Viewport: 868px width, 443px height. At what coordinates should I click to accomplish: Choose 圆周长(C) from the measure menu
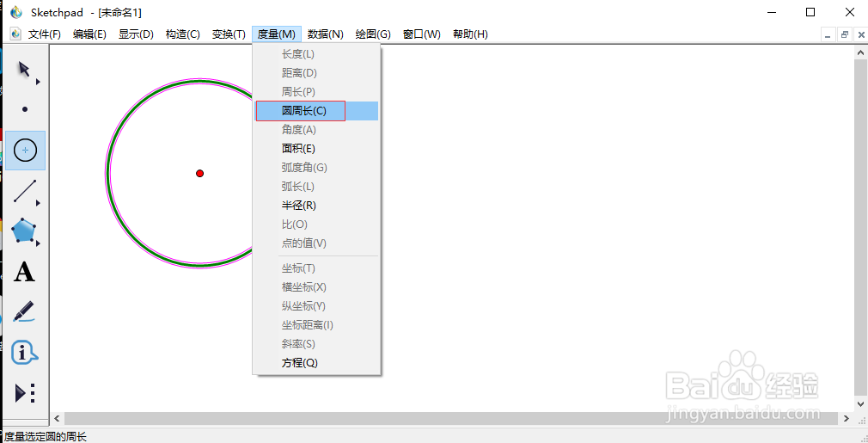tap(316, 111)
